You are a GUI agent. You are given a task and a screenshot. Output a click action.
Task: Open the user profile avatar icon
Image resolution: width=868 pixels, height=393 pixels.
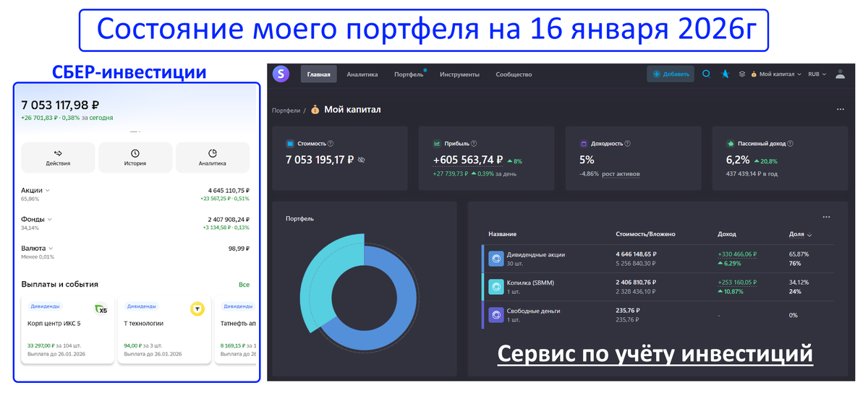[840, 74]
